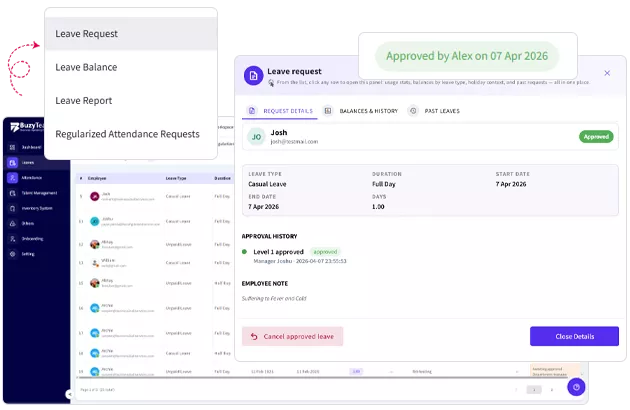Click Cancel approved leave button
630x410 pixels.
(292, 336)
